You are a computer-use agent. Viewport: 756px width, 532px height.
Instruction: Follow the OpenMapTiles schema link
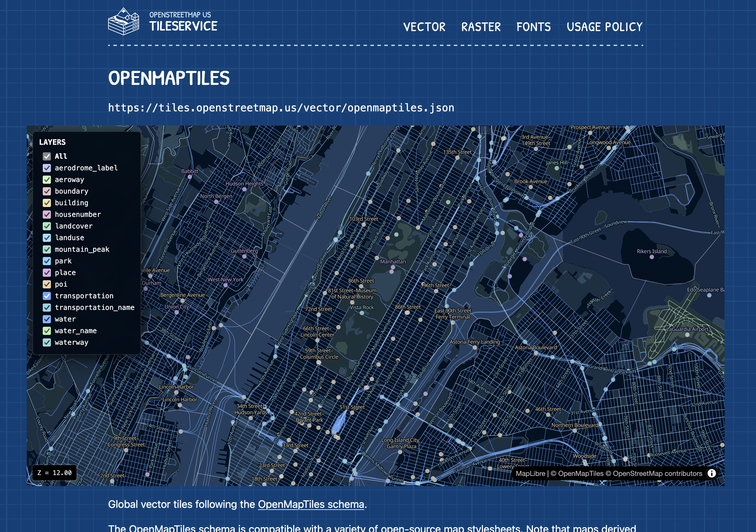tap(311, 504)
